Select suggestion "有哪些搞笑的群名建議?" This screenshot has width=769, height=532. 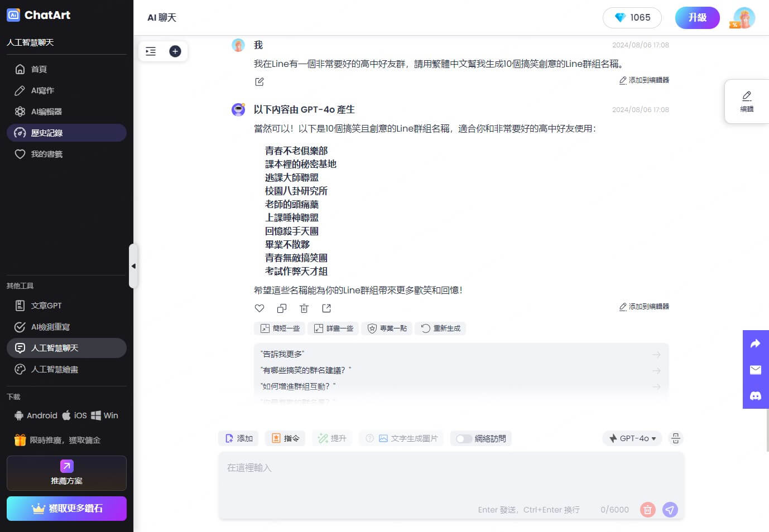461,370
